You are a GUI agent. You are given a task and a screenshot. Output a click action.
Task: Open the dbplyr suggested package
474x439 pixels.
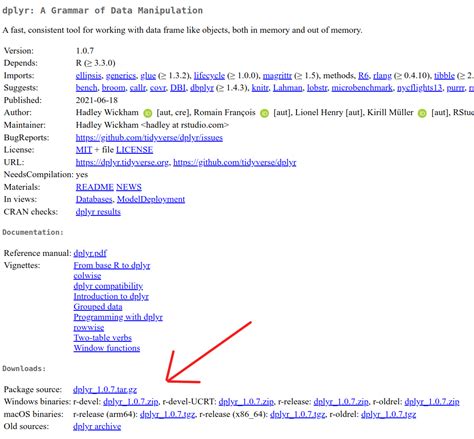202,88
